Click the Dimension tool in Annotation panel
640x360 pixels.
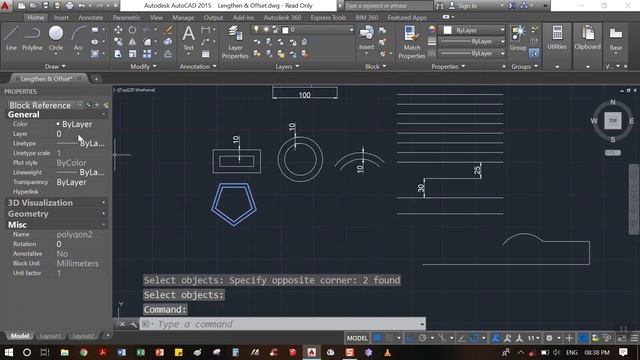coord(205,30)
